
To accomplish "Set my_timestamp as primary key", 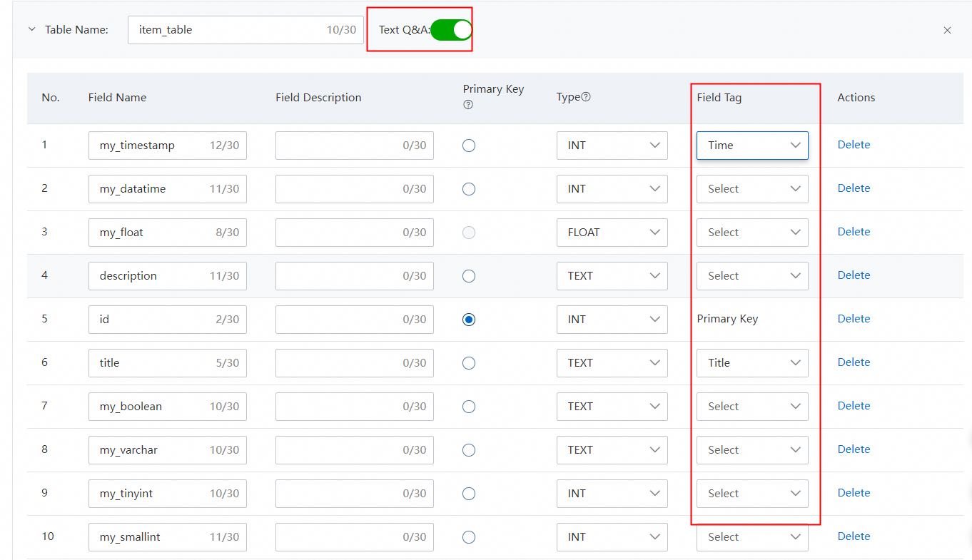I will coord(469,146).
